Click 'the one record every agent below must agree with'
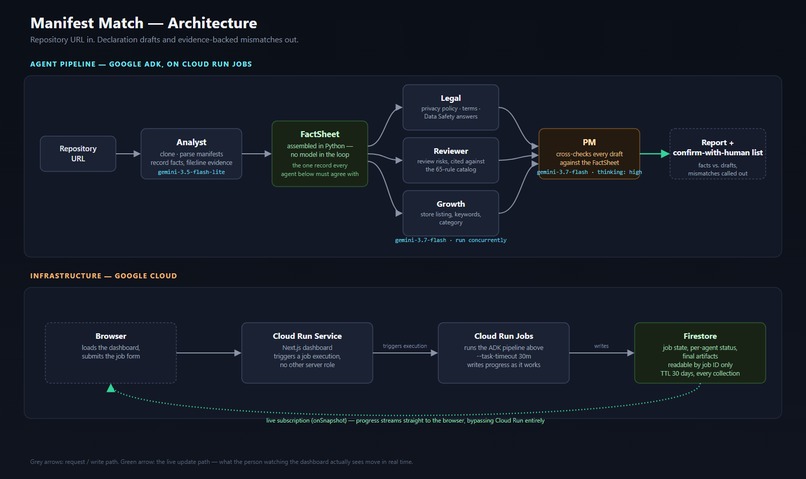This screenshot has height=479, width=806. coord(320,170)
